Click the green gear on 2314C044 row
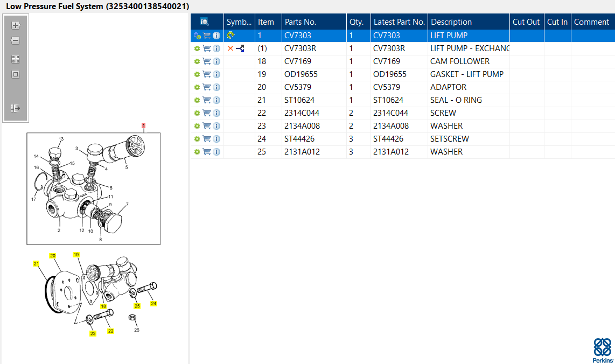The height and width of the screenshot is (364, 615). point(197,114)
